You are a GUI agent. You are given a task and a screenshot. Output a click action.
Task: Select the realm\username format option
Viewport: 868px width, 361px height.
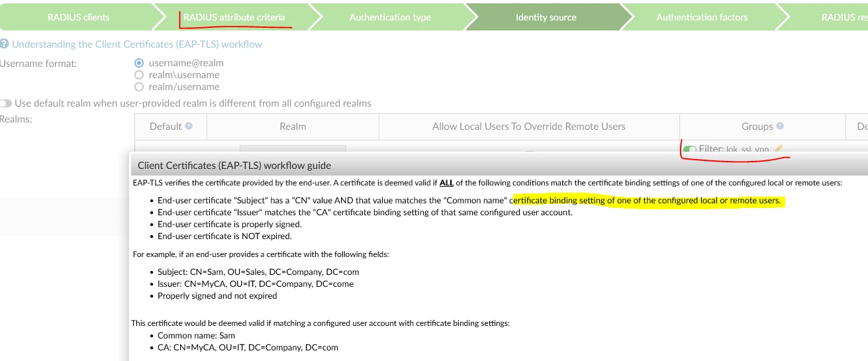tap(139, 75)
